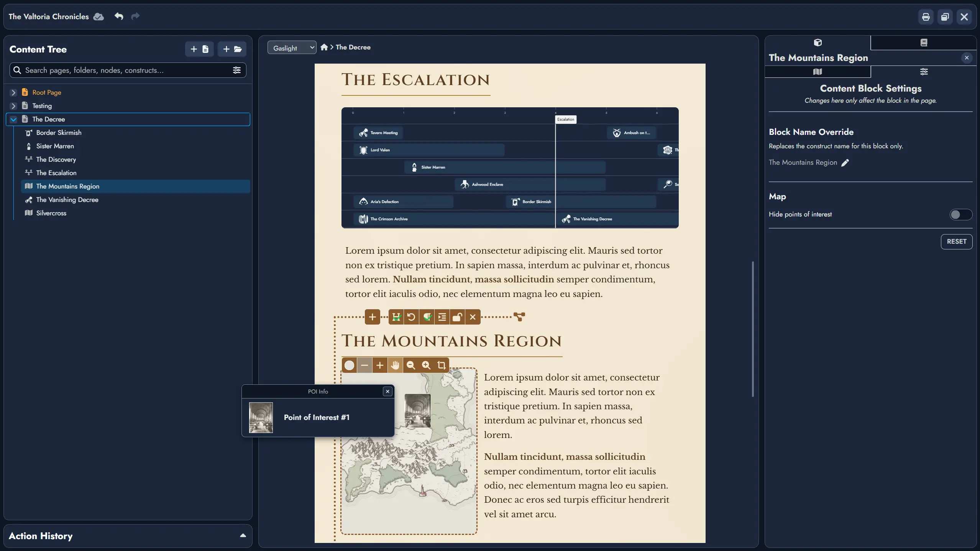The image size is (980, 551).
Task: Click The Crimson Archive timeline bar
Action: coord(454,219)
